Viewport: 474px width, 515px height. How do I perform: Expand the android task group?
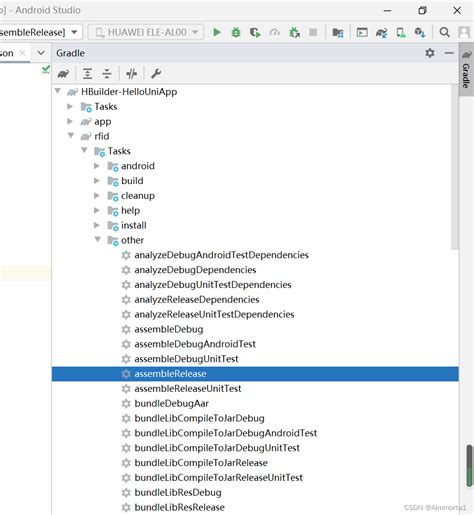point(97,166)
